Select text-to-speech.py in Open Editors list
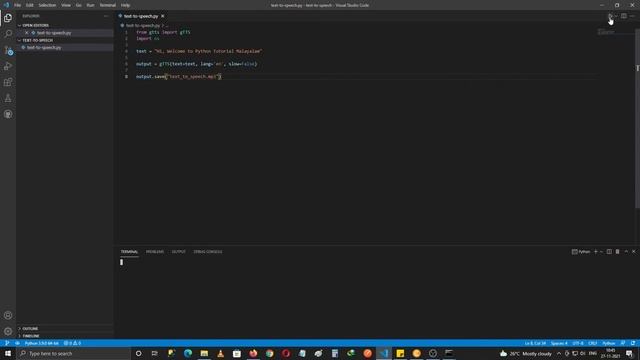 (54, 33)
